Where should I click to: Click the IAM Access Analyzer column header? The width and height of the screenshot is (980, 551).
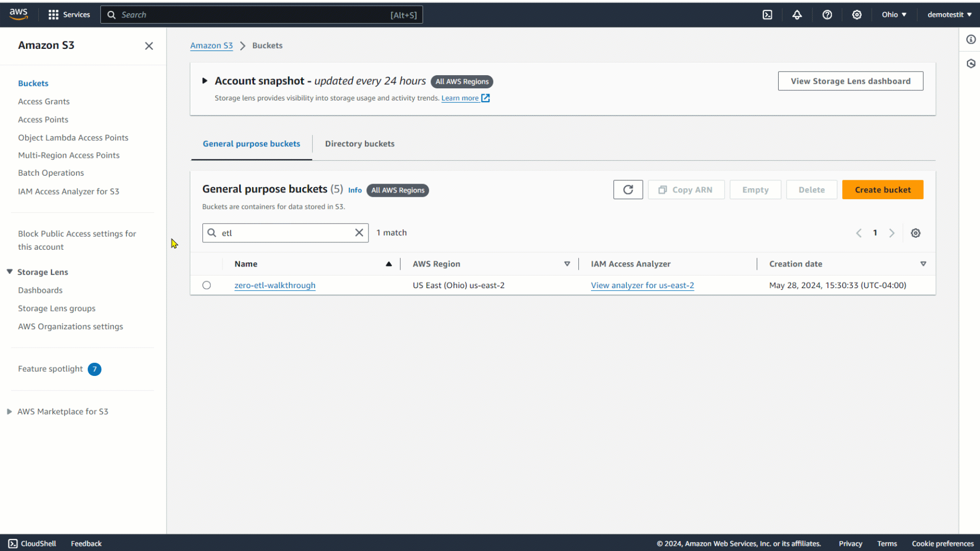[x=630, y=264]
